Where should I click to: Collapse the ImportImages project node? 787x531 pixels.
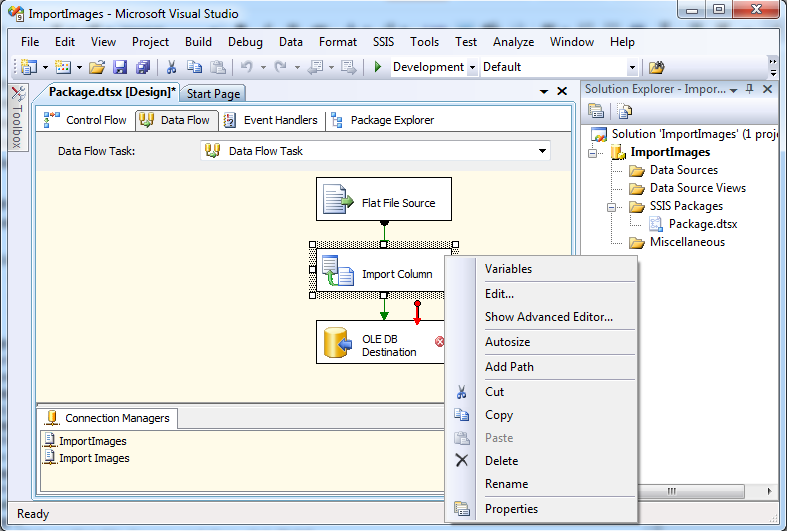click(593, 153)
